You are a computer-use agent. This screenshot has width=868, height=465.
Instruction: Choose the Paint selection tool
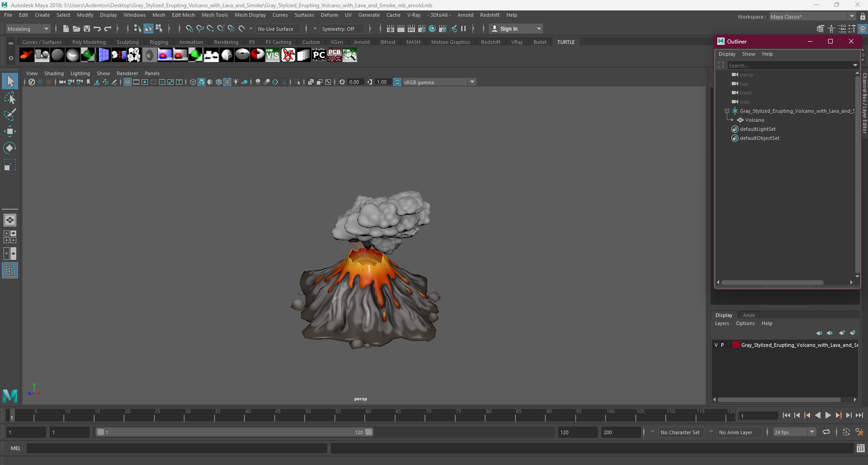click(10, 115)
